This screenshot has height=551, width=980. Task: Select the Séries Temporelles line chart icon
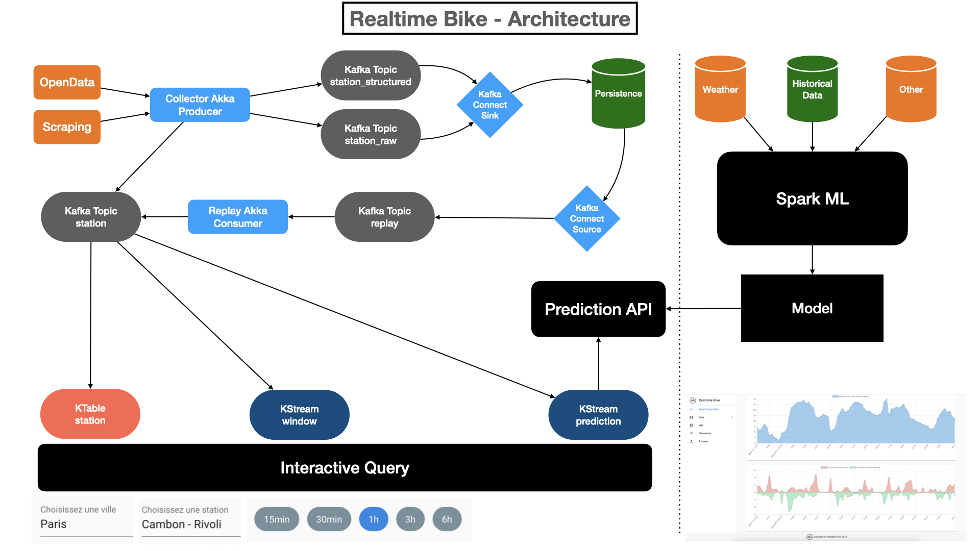click(692, 409)
